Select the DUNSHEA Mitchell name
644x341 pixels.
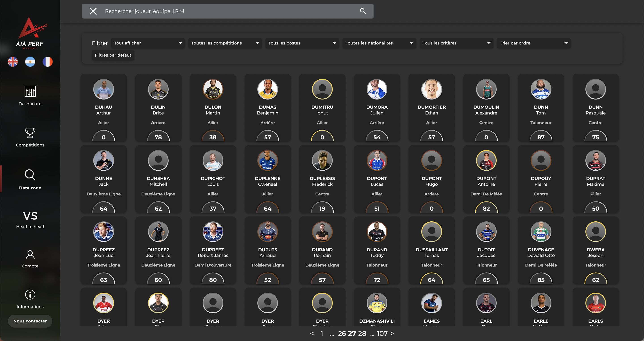pos(158,181)
